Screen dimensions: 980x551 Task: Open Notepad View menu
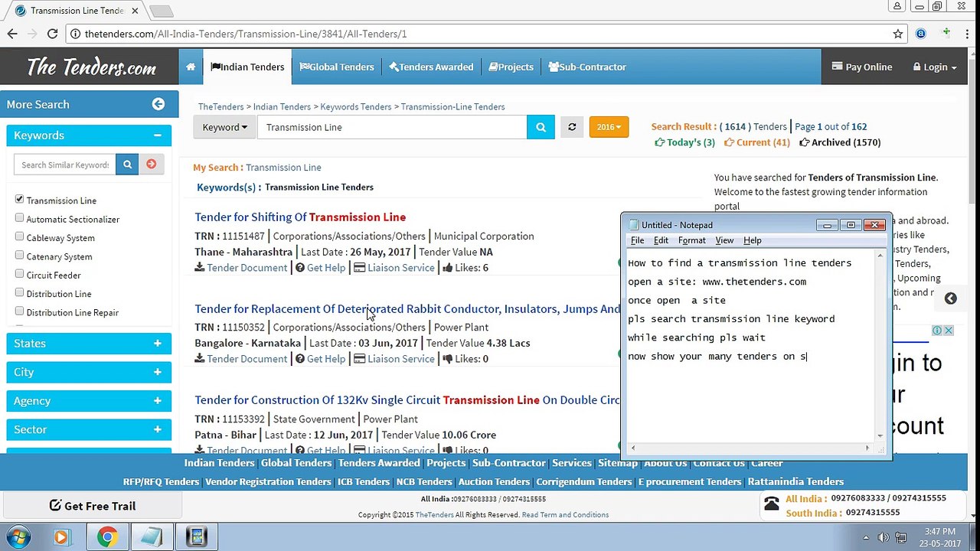(x=724, y=240)
